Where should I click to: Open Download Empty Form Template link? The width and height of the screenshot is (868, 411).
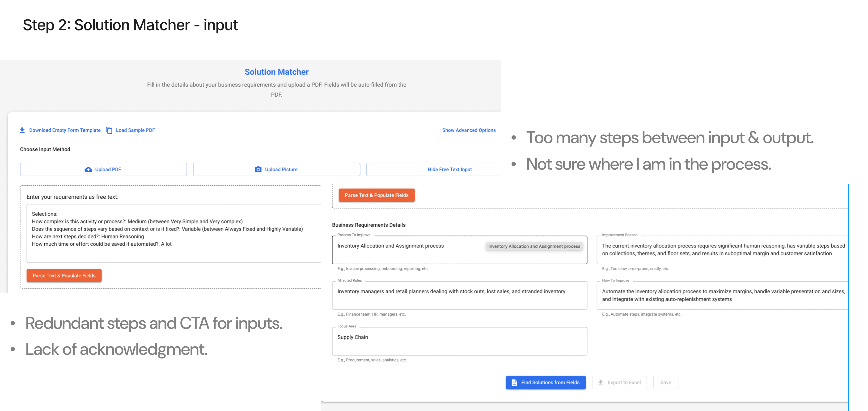[x=65, y=130]
